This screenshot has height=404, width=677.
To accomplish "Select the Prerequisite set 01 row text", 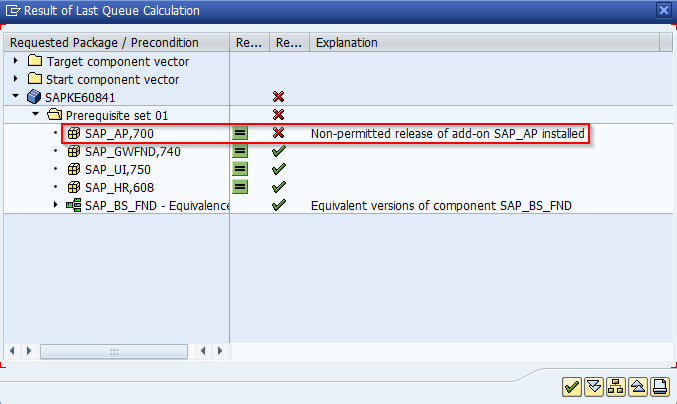I will pos(117,116).
